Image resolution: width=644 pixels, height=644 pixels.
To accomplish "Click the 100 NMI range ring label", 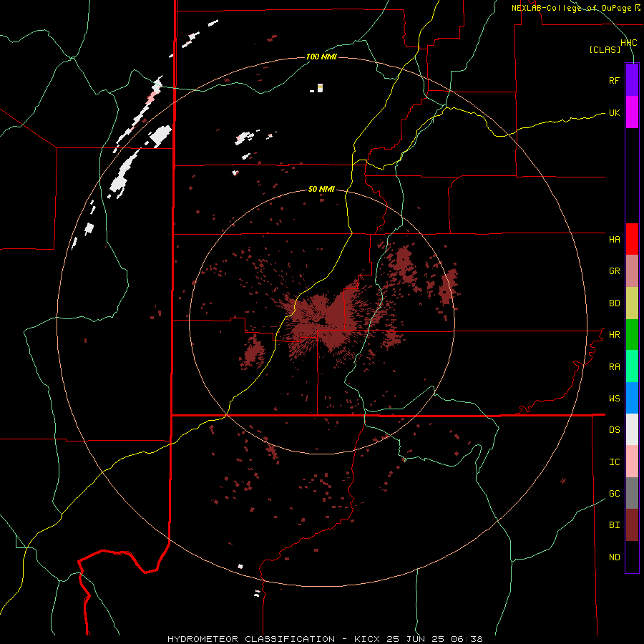I will [321, 57].
